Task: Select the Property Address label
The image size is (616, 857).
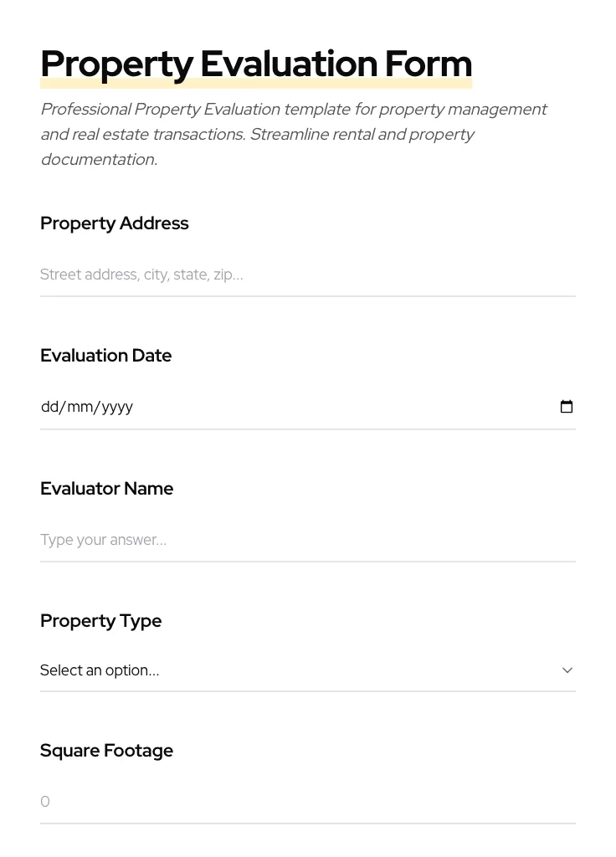Action: click(x=115, y=223)
